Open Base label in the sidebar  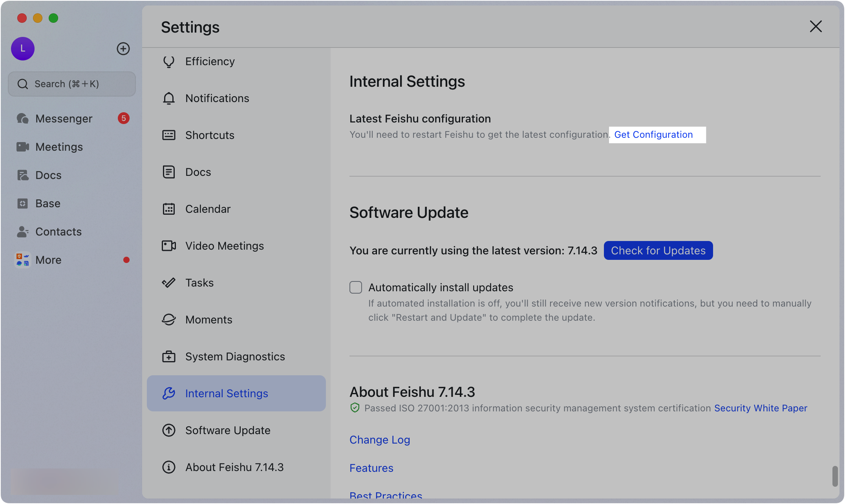point(48,203)
